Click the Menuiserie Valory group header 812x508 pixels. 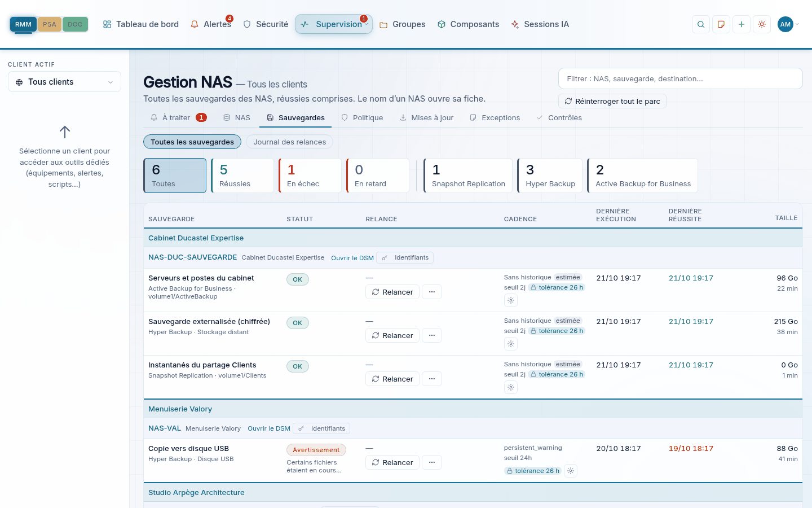(473, 409)
